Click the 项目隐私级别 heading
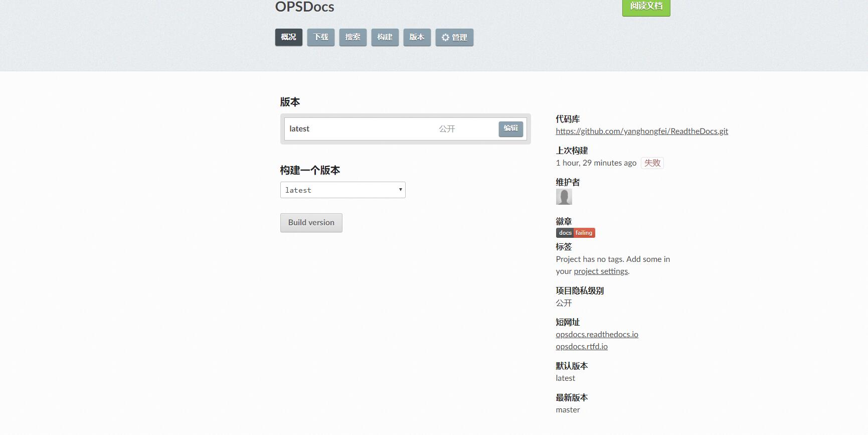The height and width of the screenshot is (435, 868). pos(580,291)
